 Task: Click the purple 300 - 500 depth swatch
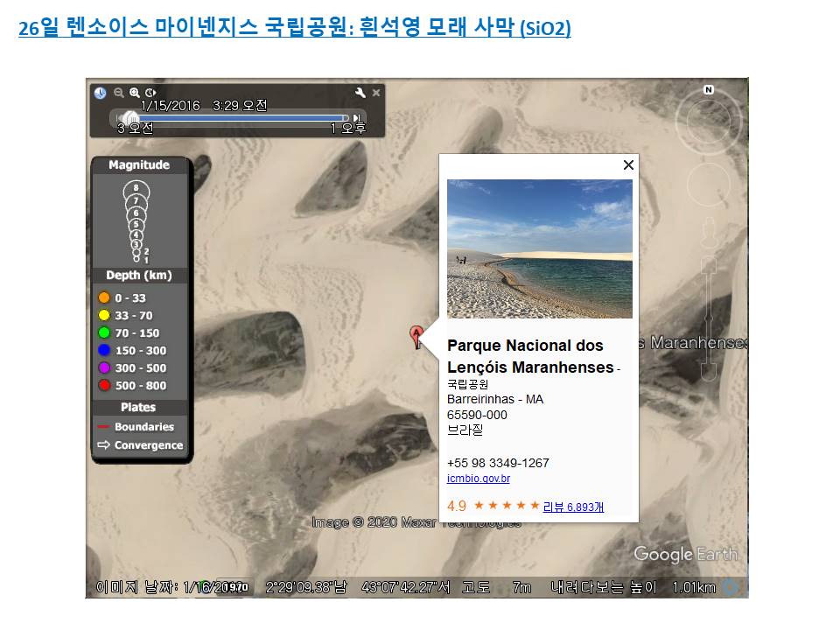(104, 367)
